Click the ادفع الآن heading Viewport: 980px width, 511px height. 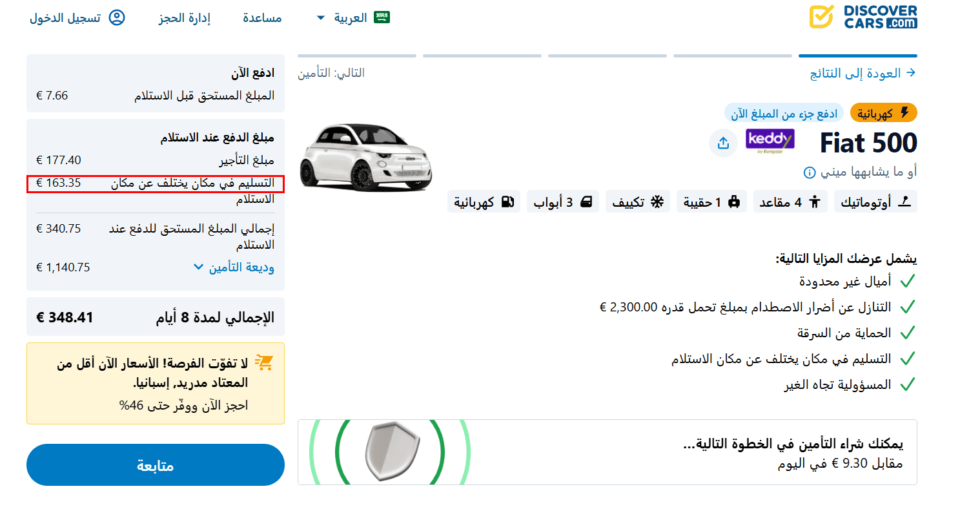(x=253, y=73)
